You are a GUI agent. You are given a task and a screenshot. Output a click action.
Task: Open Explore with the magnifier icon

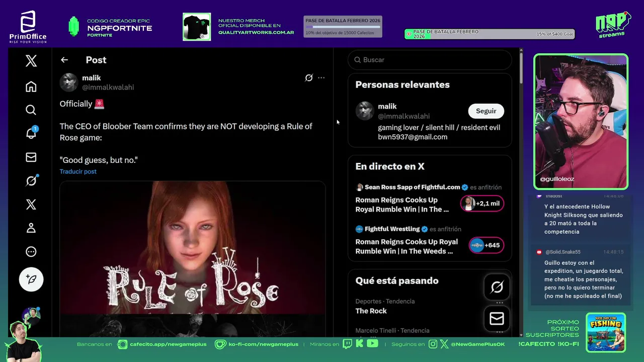31,110
